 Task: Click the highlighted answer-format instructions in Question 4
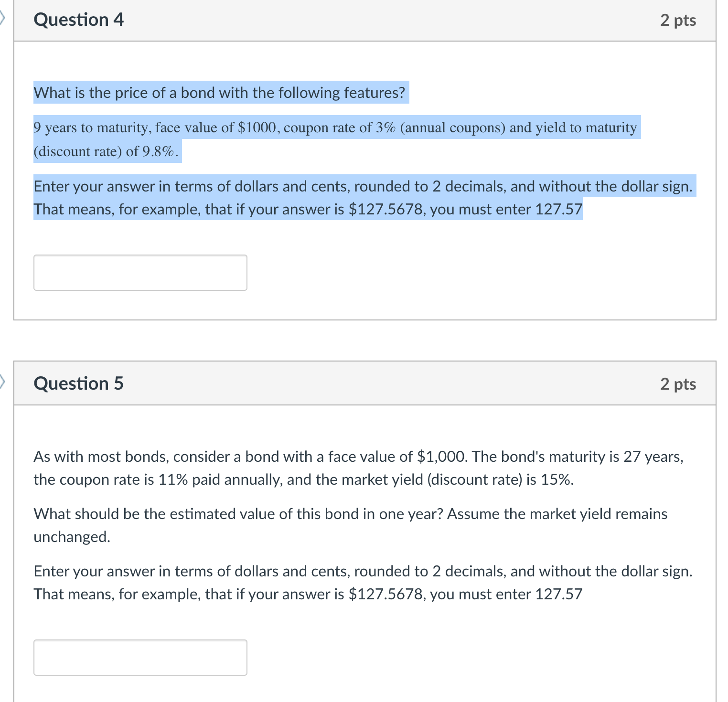pos(363,197)
